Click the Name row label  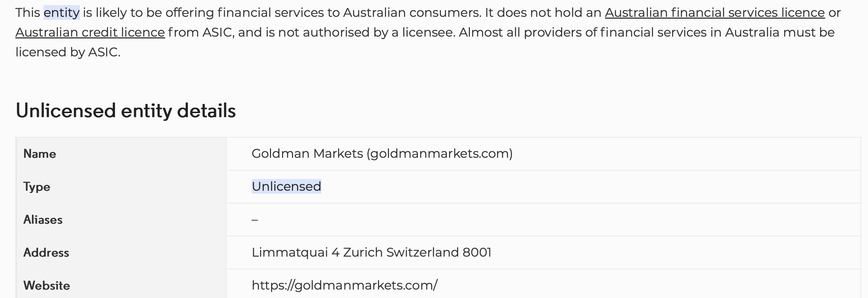pos(40,154)
